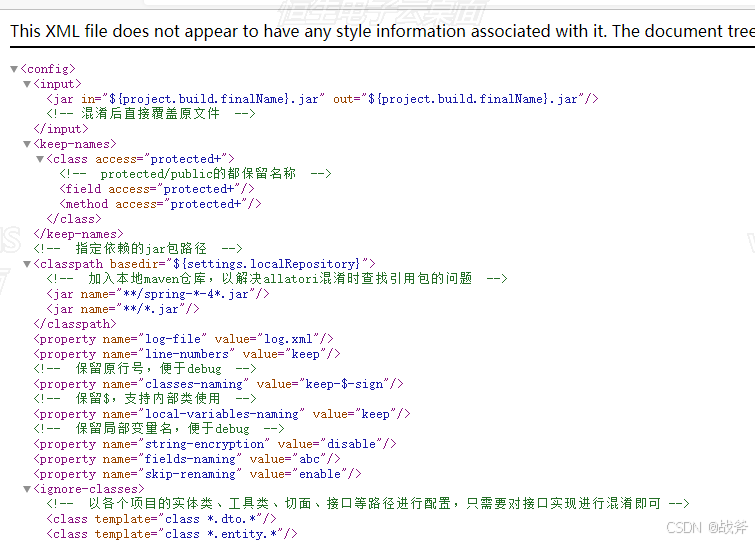
Task: Collapse the class access="protected+" node
Action: coord(40,159)
